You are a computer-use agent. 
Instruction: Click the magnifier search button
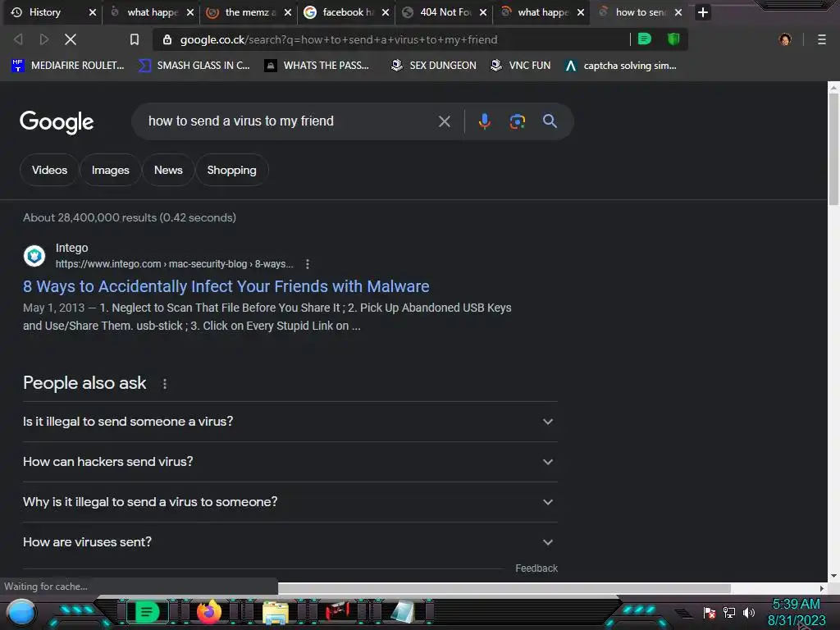[550, 121]
